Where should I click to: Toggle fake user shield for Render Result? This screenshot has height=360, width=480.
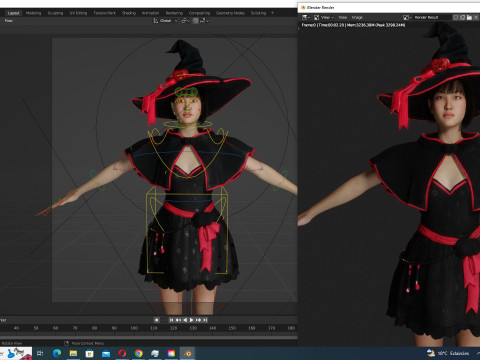point(455,17)
